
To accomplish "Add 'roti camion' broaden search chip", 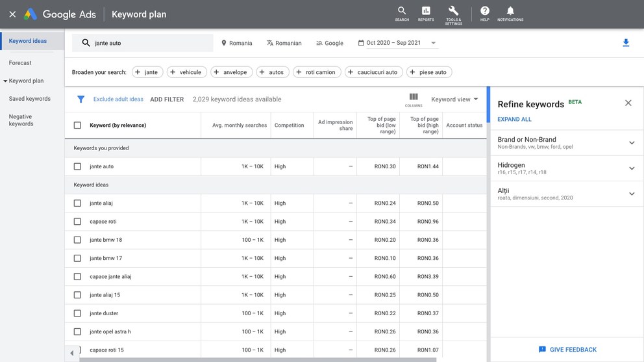I will pyautogui.click(x=317, y=72).
